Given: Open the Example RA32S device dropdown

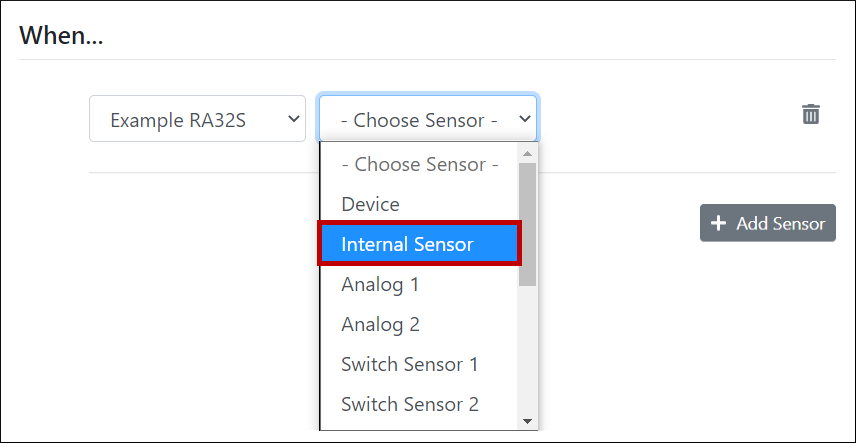Looking at the screenshot, I should tap(197, 119).
